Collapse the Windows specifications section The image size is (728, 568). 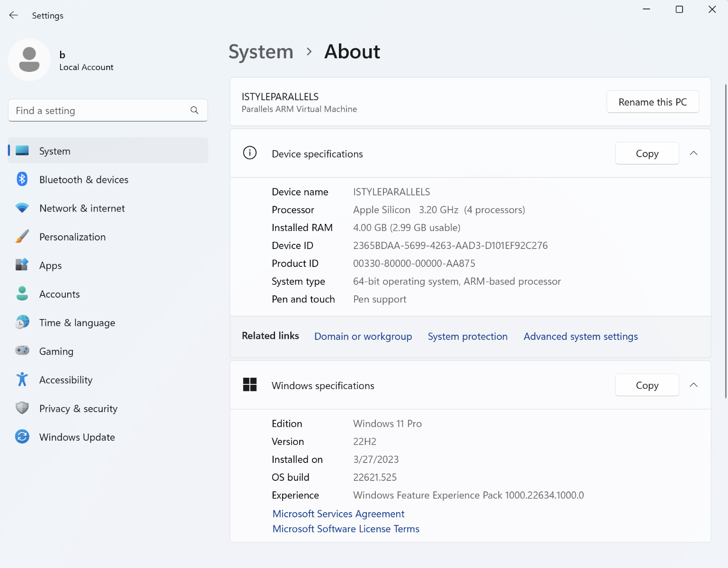(693, 385)
